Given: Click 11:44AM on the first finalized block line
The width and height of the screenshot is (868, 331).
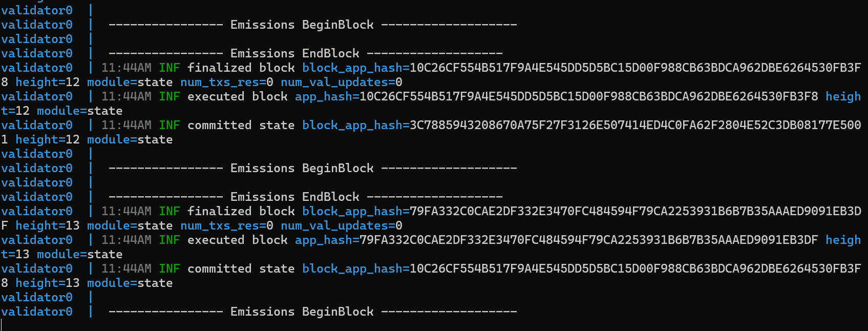Looking at the screenshot, I should (126, 68).
